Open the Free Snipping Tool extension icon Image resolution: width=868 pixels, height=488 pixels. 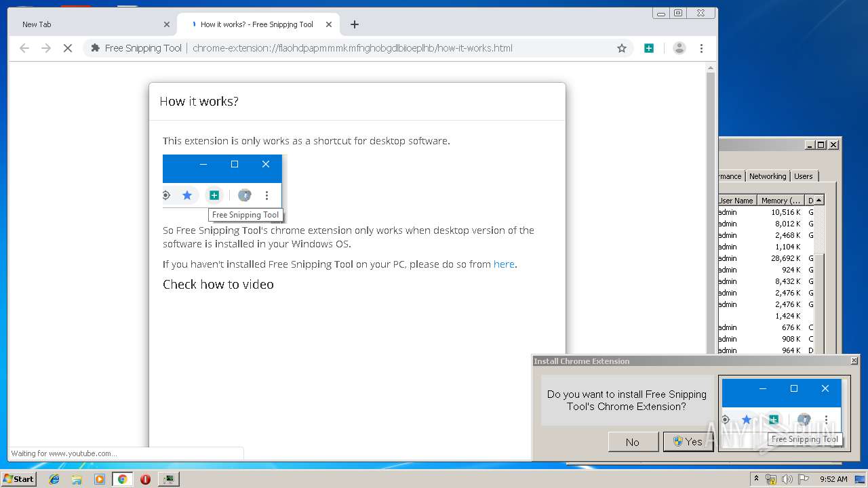coord(649,48)
